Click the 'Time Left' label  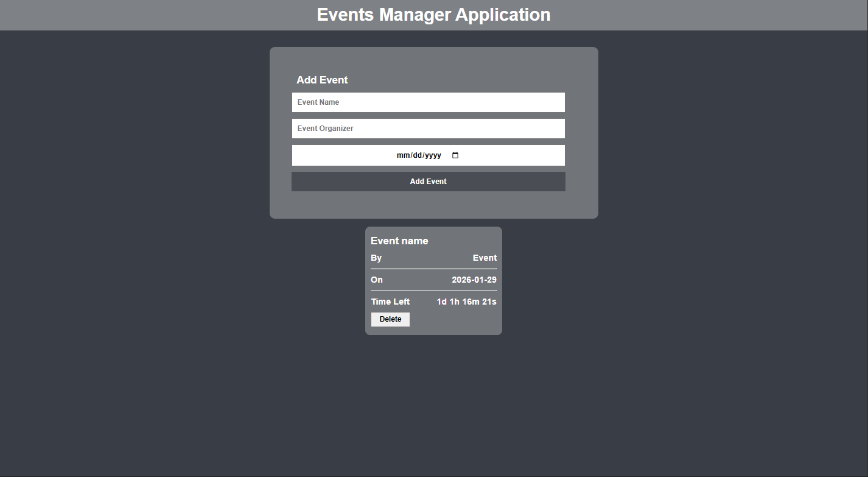point(390,302)
